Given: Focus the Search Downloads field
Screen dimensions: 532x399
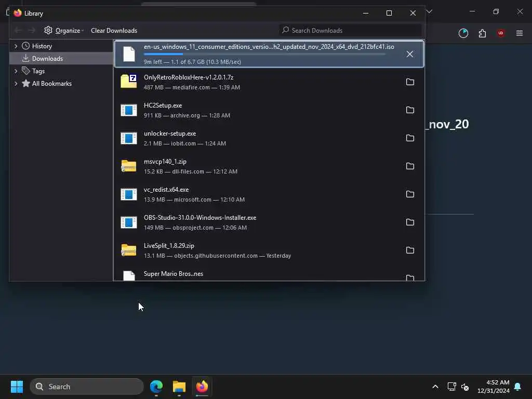Looking at the screenshot, I should 351,31.
